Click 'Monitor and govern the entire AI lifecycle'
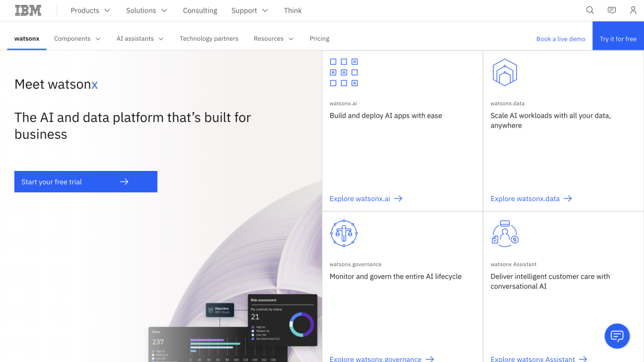 (396, 277)
